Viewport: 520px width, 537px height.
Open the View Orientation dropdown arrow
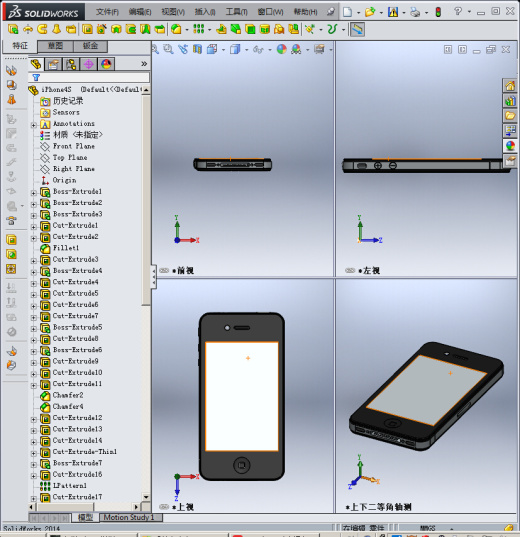point(223,50)
